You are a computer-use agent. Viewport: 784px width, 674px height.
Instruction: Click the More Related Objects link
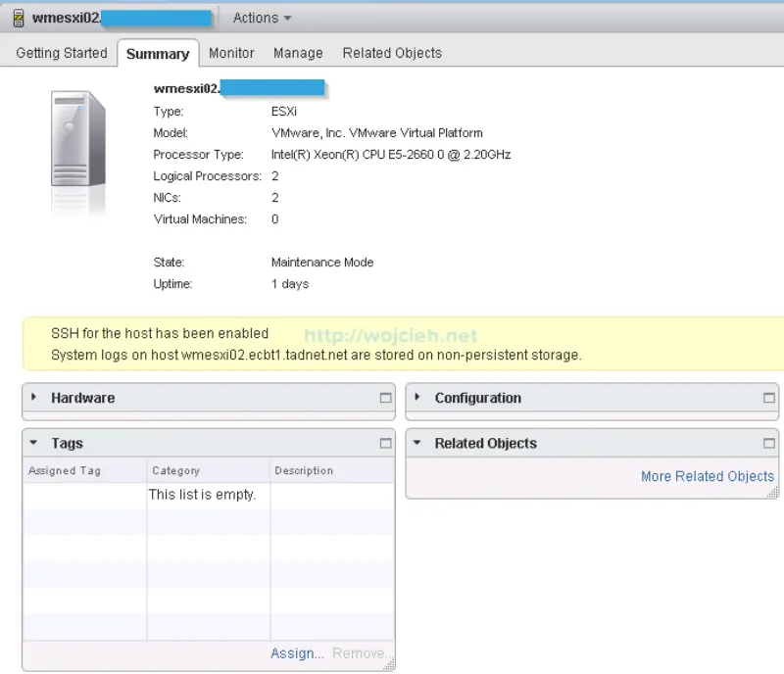coord(708,476)
